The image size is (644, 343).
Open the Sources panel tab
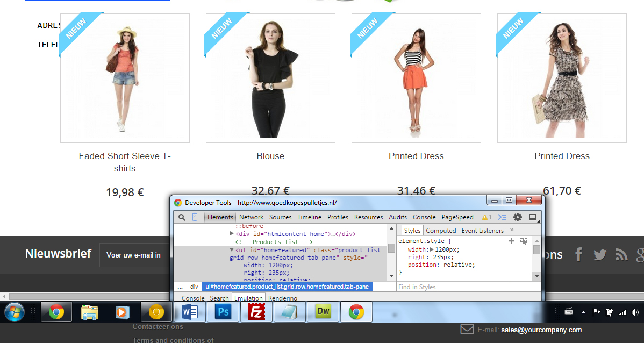click(281, 217)
